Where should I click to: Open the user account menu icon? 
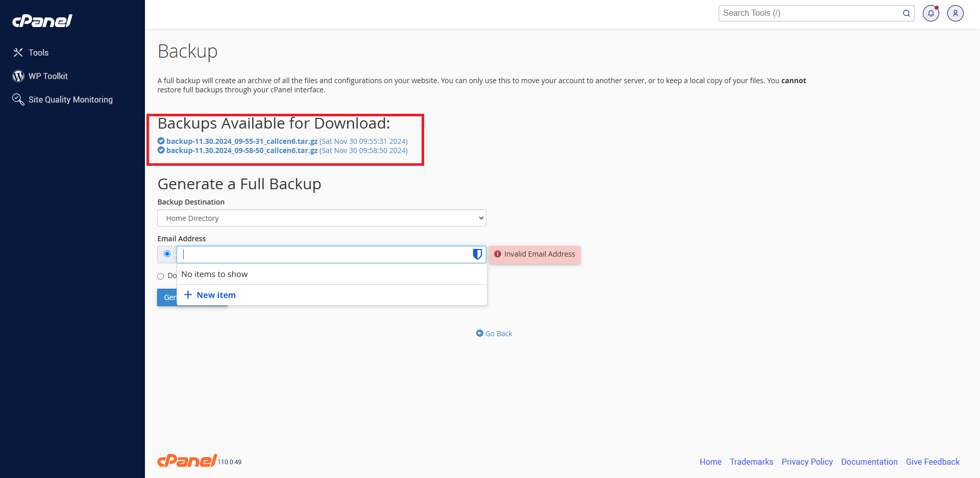coord(955,13)
